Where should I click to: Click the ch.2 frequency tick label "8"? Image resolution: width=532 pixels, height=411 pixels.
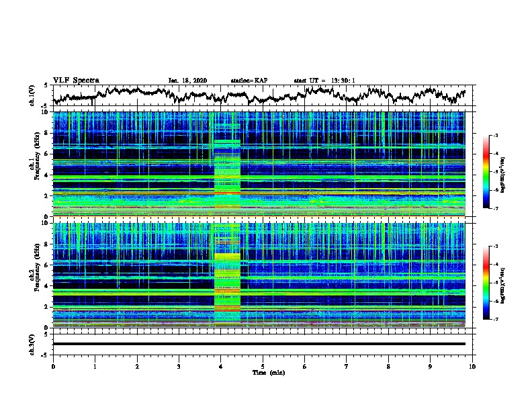click(46, 244)
